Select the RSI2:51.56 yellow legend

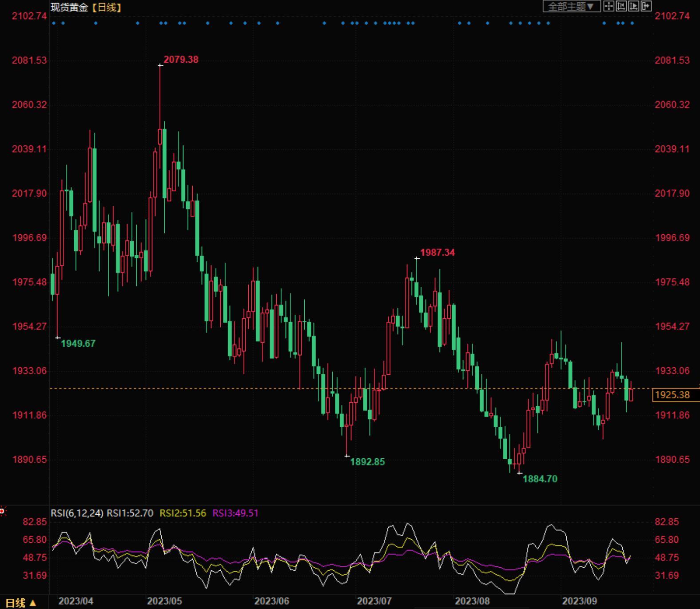point(183,513)
